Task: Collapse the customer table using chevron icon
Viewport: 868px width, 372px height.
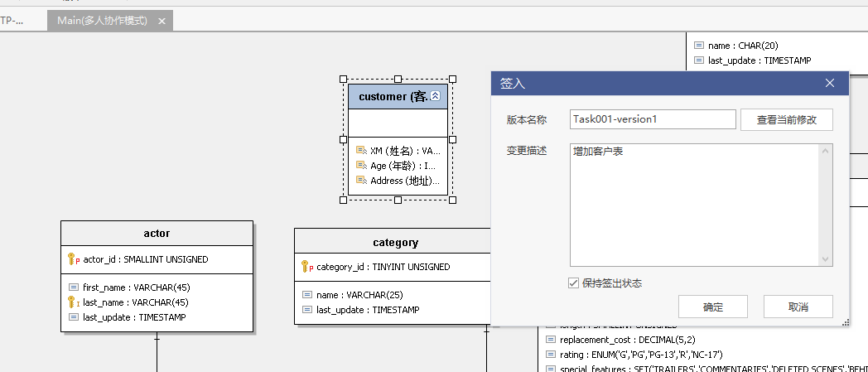Action: pyautogui.click(x=435, y=96)
